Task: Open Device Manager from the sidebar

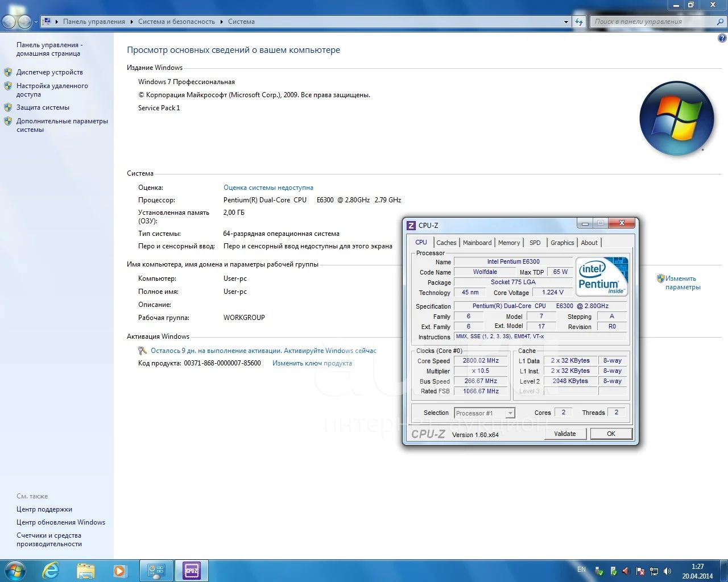Action: pyautogui.click(x=49, y=72)
